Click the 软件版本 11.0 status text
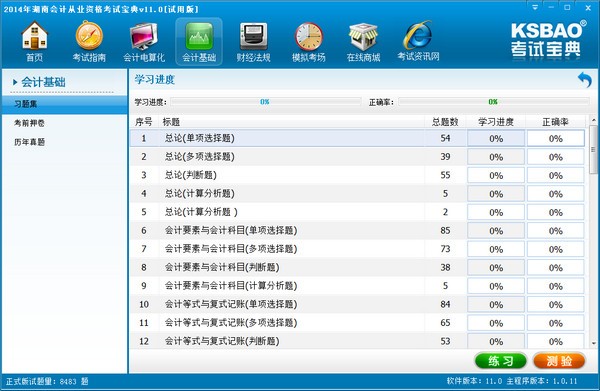Screen dimensions: 600x391 point(474,381)
